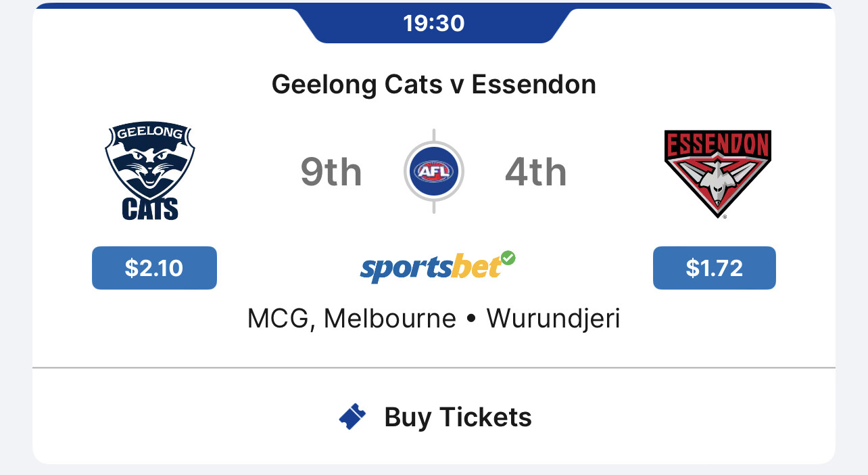Choose the $2.10 Geelong odds button
Viewport: 868px width, 475px height.
pos(154,268)
